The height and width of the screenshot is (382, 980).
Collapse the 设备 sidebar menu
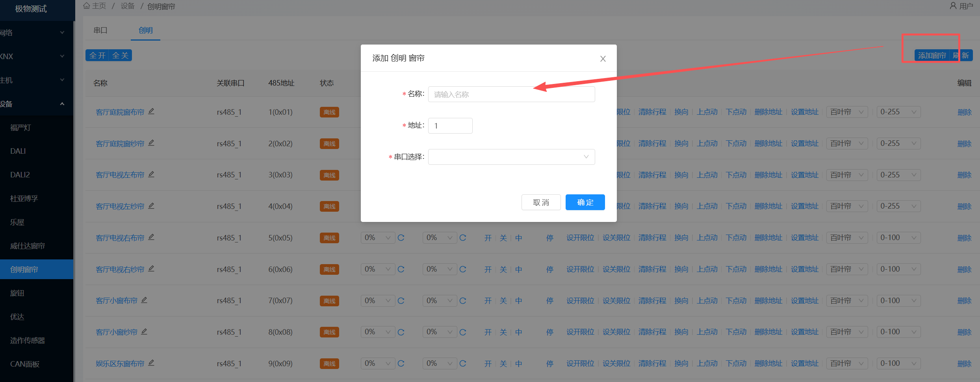click(37, 104)
